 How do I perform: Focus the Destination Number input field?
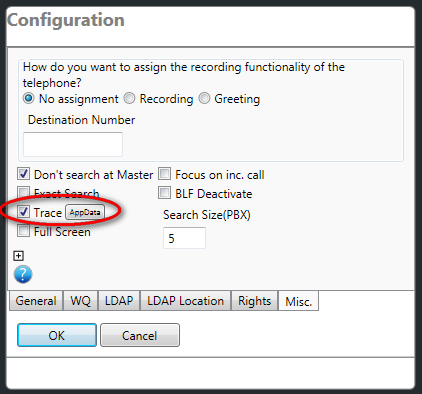(73, 144)
